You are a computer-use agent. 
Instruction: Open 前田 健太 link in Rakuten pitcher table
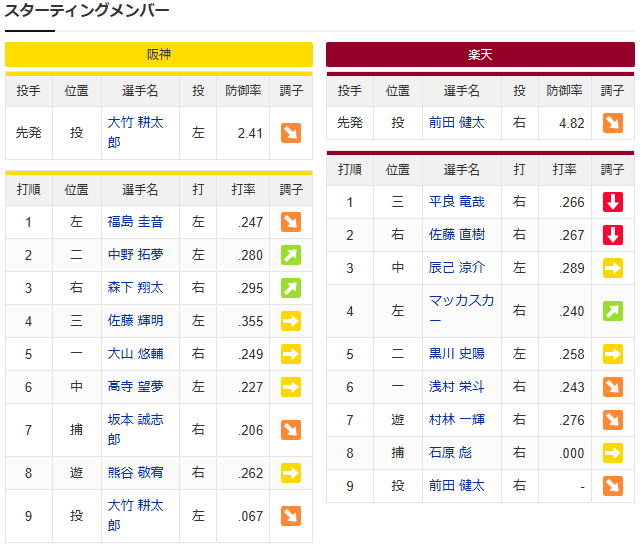click(457, 123)
